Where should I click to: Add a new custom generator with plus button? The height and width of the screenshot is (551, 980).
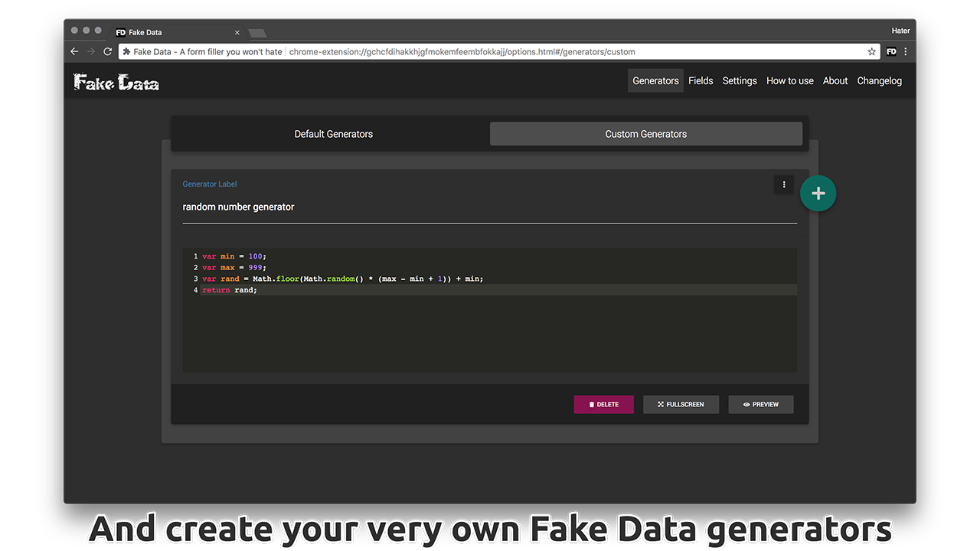tap(818, 194)
